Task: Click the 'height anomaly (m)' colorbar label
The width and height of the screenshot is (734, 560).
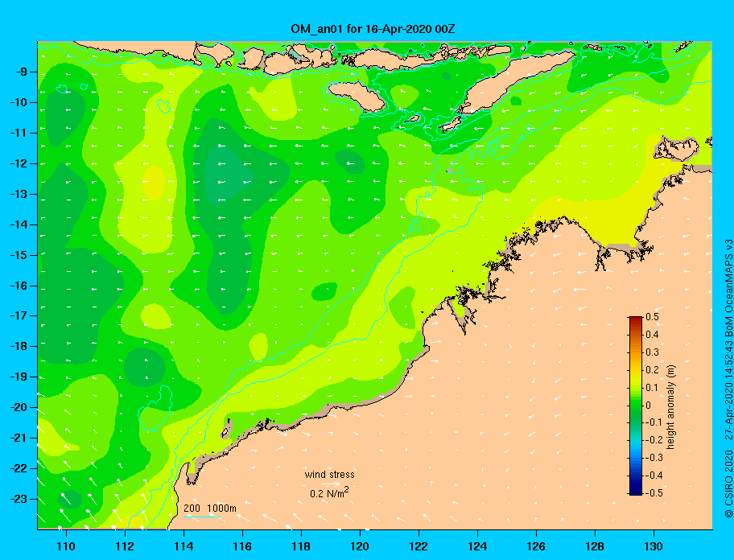Action: [670, 406]
